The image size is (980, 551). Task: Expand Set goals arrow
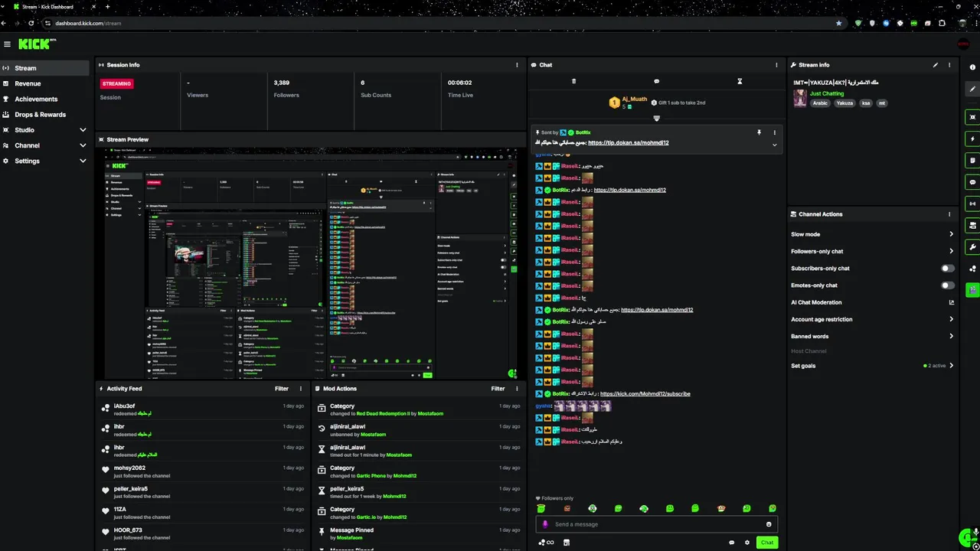click(x=951, y=366)
